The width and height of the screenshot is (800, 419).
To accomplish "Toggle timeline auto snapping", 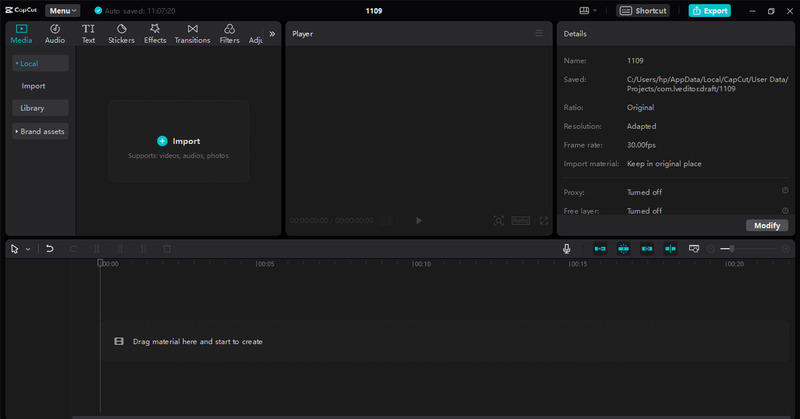I will 623,248.
